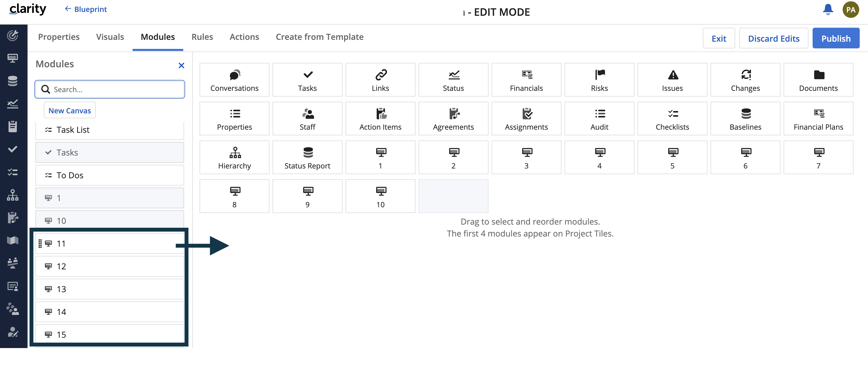Screen dimensions: 868x376
Task: Open the Visuals tab
Action: pos(110,37)
